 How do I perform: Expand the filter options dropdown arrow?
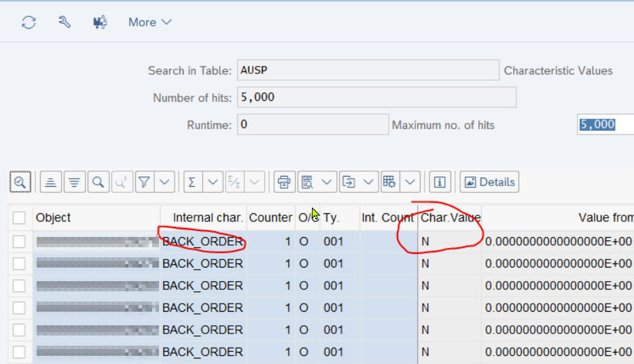[x=164, y=182]
